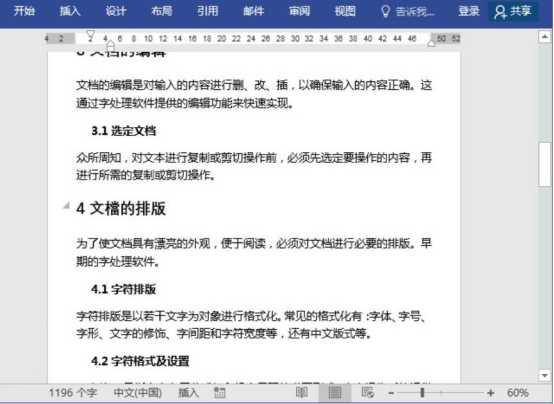Image resolution: width=554 pixels, height=404 pixels.
Task: Open the 开始 ribbon tab
Action: click(24, 11)
